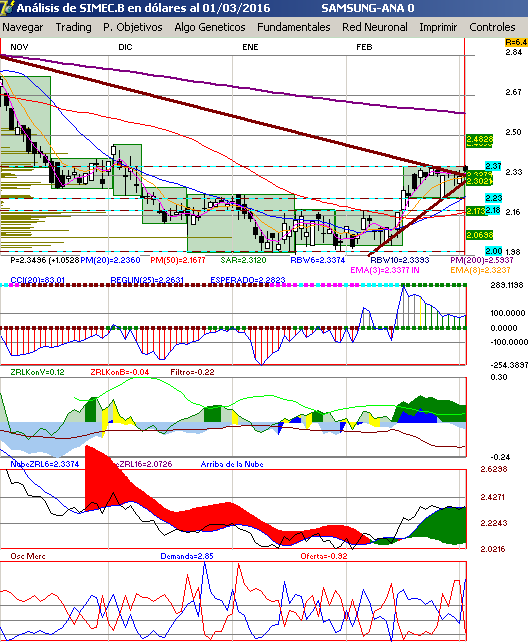The width and height of the screenshot is (528, 642).
Task: Click the Imprimir menu item
Action: click(x=438, y=27)
